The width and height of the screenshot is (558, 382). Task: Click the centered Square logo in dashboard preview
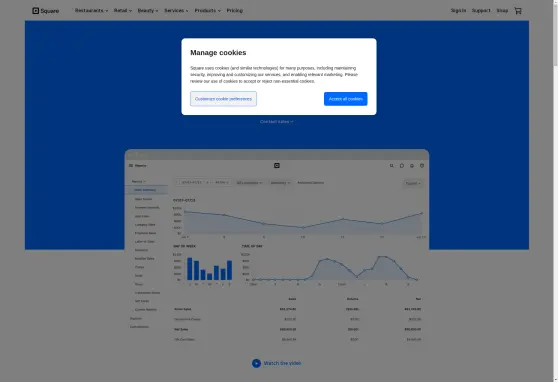(277, 166)
